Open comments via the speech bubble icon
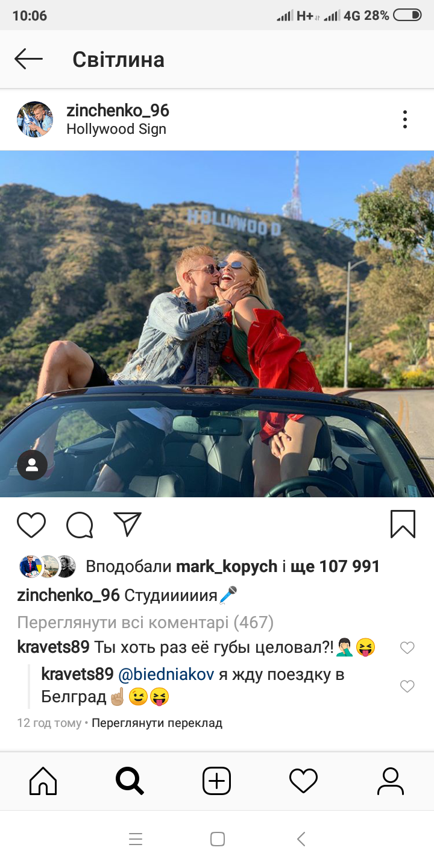This screenshot has width=434, height=868. (x=80, y=524)
